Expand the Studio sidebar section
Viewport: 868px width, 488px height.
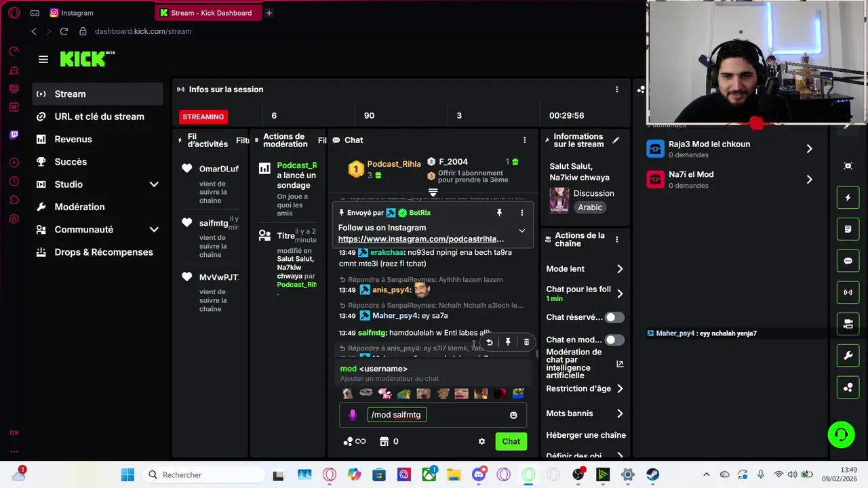coord(154,184)
